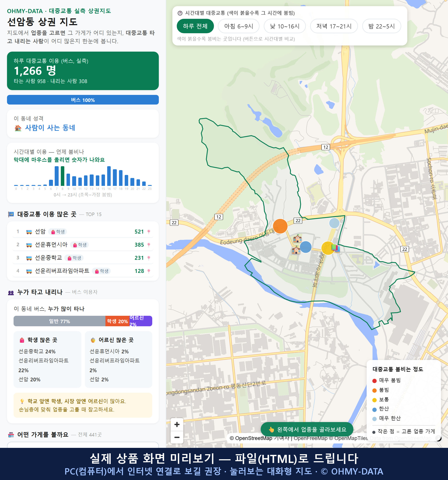The width and height of the screenshot is (448, 480).
Task: Click the bus icon next to 선운중학교
Action: tap(29, 258)
